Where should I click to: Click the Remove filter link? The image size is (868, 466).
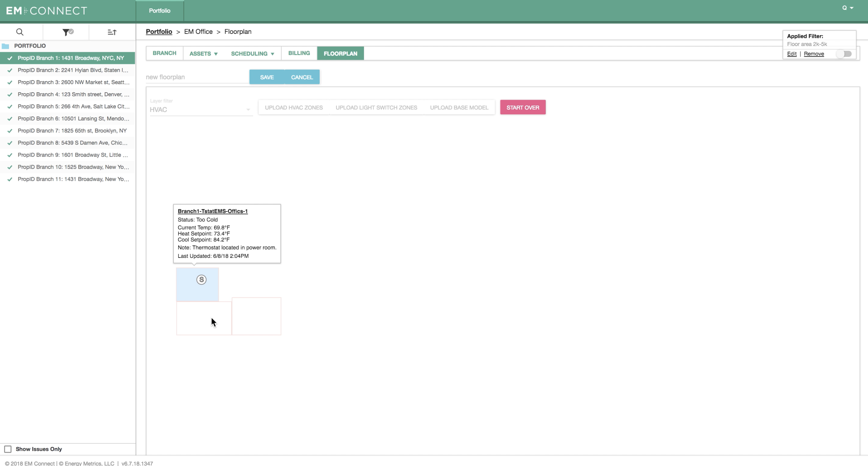pos(814,54)
